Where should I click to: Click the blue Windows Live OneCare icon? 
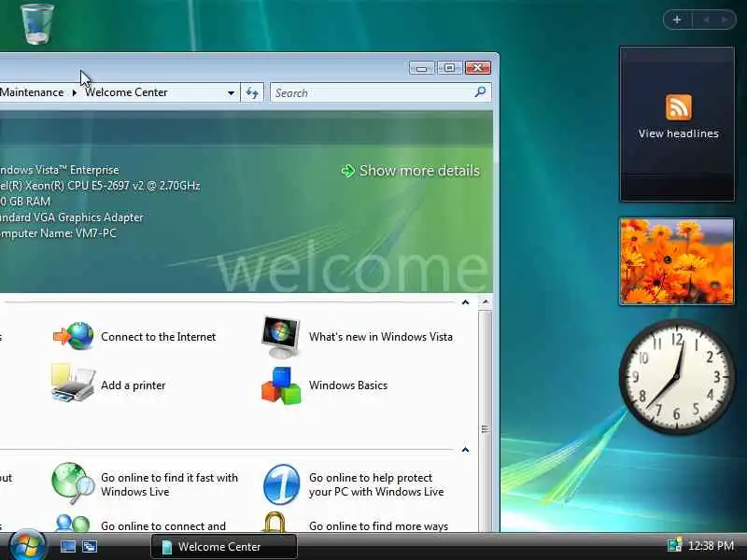282,484
